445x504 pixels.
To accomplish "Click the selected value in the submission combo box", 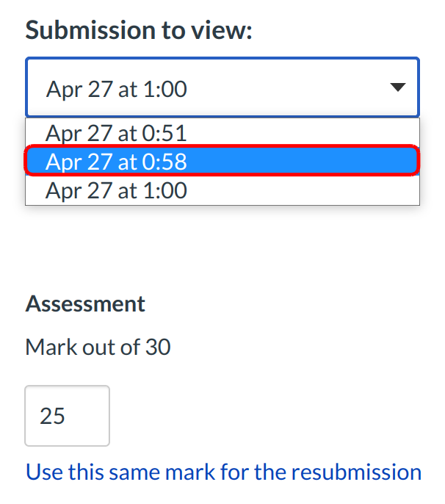I will click(x=117, y=89).
